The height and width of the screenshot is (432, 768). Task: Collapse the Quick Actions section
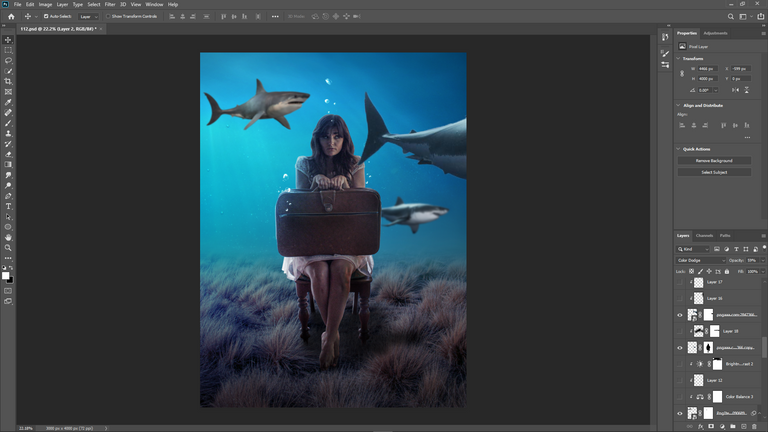pos(678,149)
